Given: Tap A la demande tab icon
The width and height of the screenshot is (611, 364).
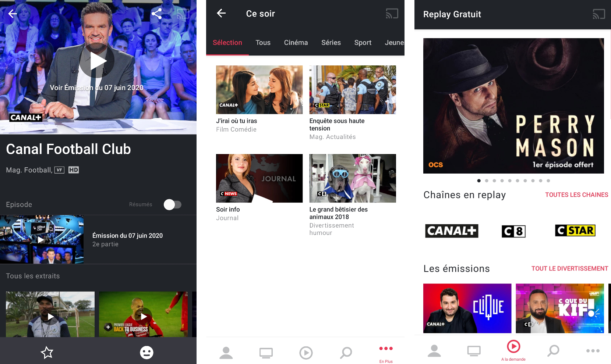Looking at the screenshot, I should tap(513, 346).
